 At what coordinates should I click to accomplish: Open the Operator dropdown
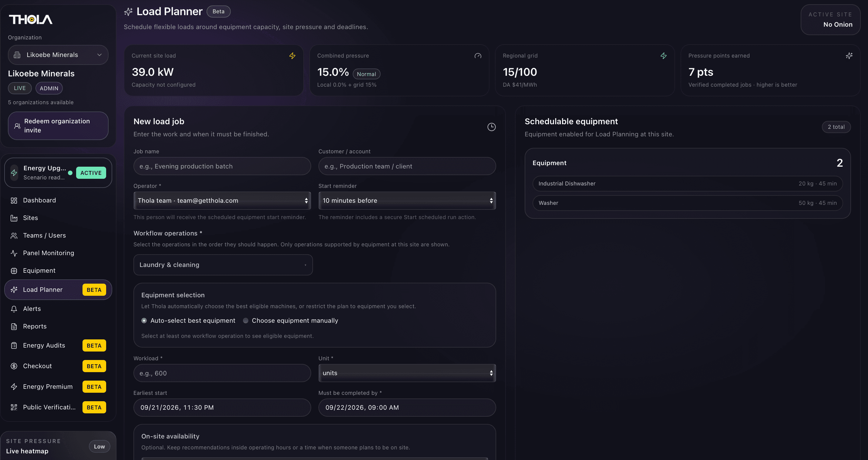(x=222, y=201)
